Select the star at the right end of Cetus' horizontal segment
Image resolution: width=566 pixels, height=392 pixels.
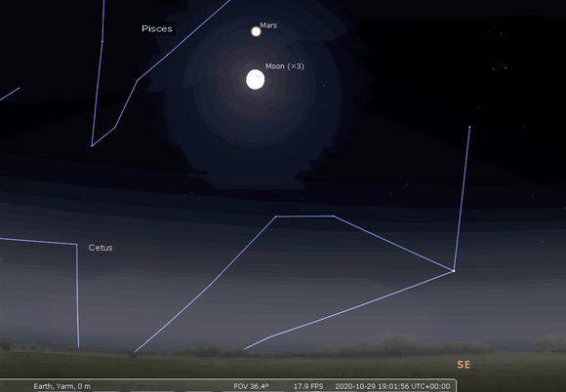coord(333,216)
